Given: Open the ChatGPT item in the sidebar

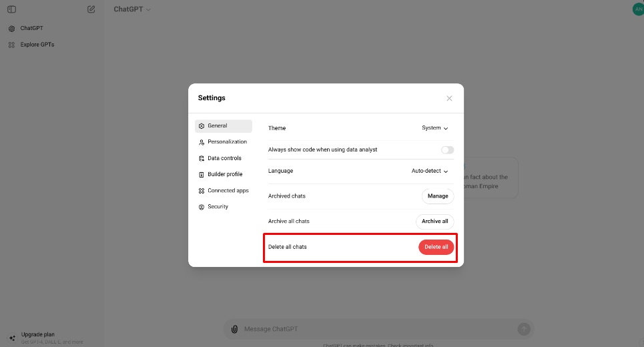Looking at the screenshot, I should click(x=31, y=28).
